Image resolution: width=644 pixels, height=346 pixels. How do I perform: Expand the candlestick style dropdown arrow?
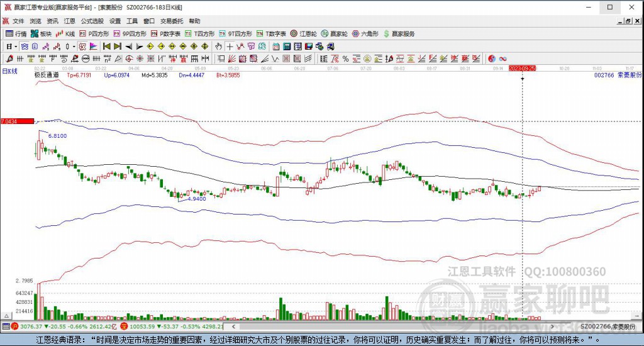(74, 47)
